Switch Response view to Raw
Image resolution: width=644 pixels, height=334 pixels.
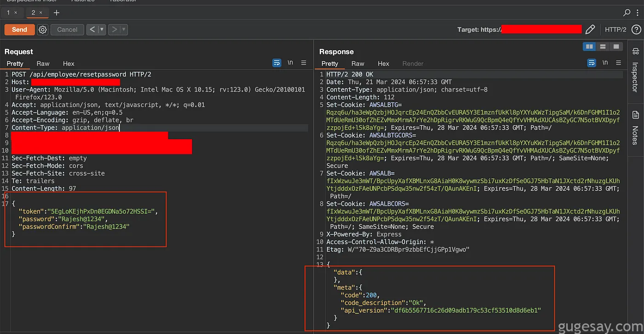358,64
